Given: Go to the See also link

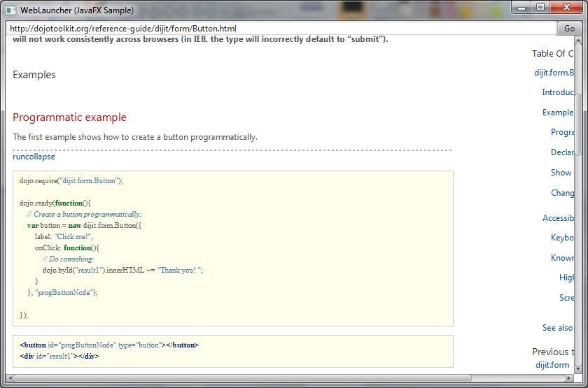Looking at the screenshot, I should coord(557,328).
